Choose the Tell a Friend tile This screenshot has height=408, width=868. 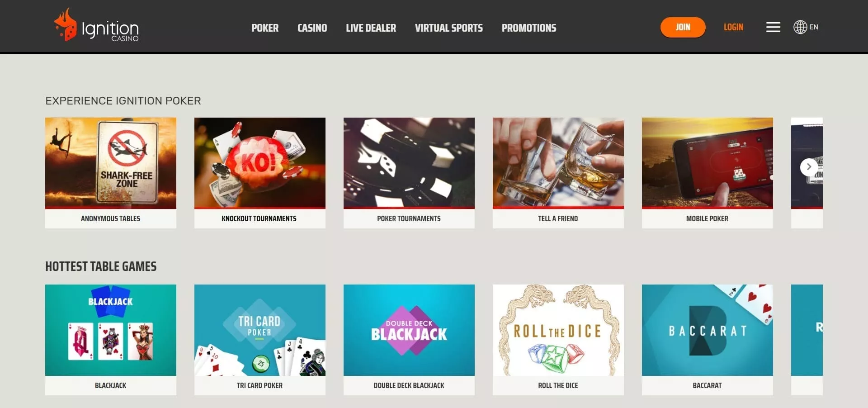tap(558, 173)
